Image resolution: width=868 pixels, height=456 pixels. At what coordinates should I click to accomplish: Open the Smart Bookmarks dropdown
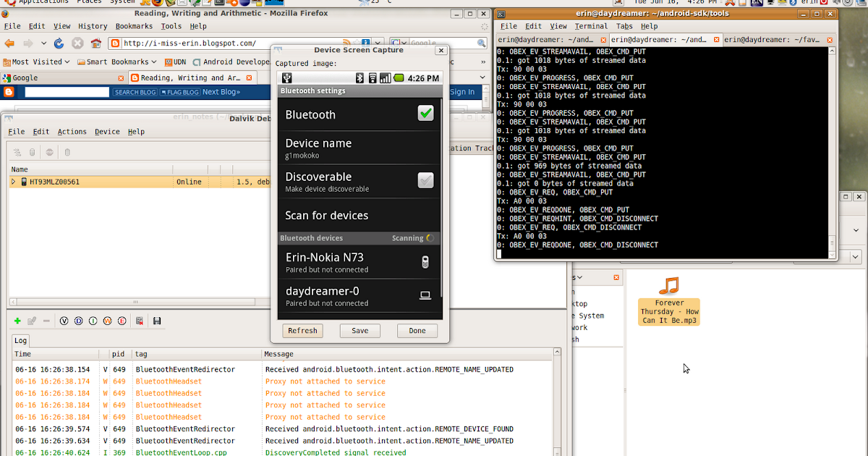click(x=116, y=62)
